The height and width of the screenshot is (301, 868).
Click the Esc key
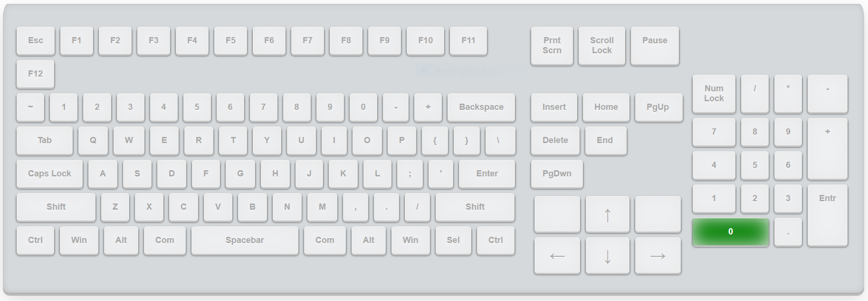(x=36, y=40)
